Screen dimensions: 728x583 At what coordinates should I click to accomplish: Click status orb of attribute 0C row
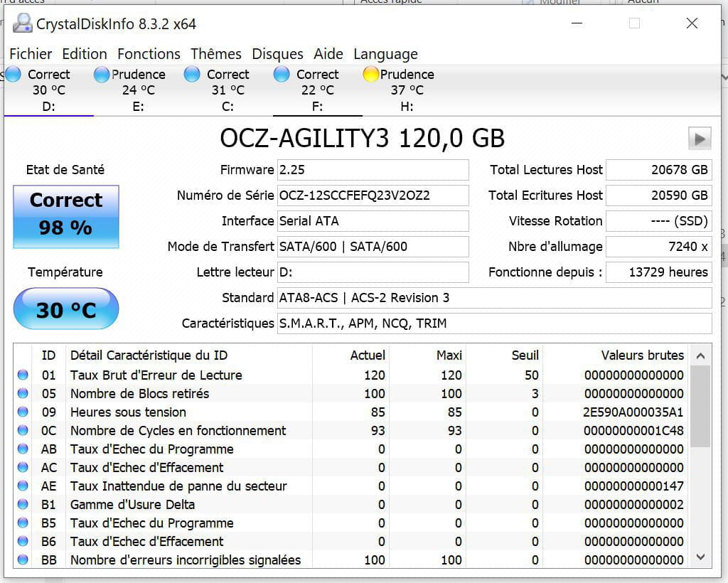click(x=23, y=430)
